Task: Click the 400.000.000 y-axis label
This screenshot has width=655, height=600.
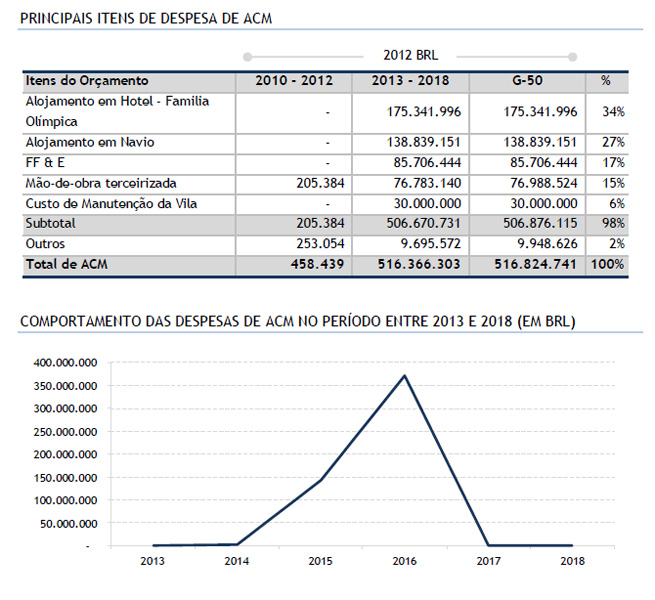Action: [x=66, y=363]
